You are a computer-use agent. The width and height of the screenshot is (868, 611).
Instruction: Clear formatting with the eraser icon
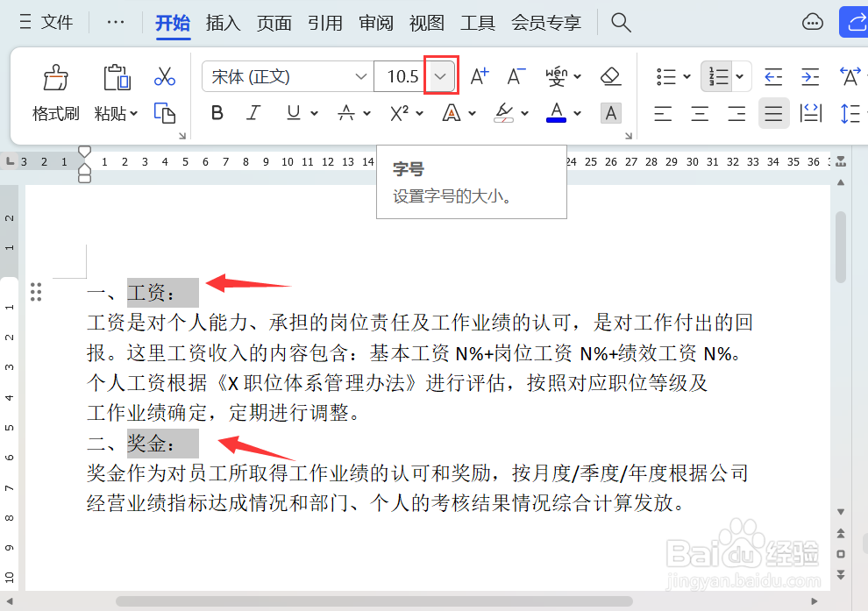(610, 77)
